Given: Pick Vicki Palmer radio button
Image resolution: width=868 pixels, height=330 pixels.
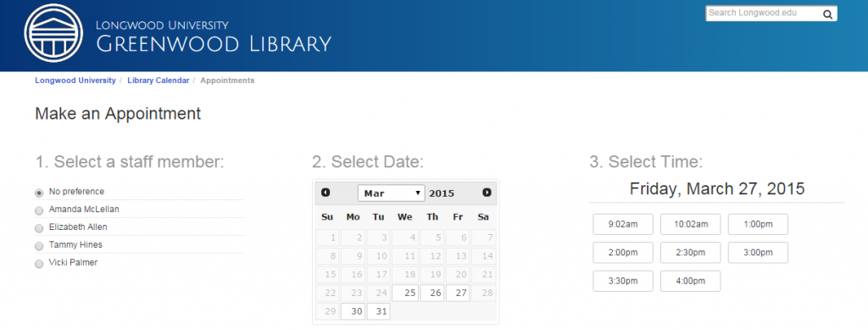Looking at the screenshot, I should point(39,264).
